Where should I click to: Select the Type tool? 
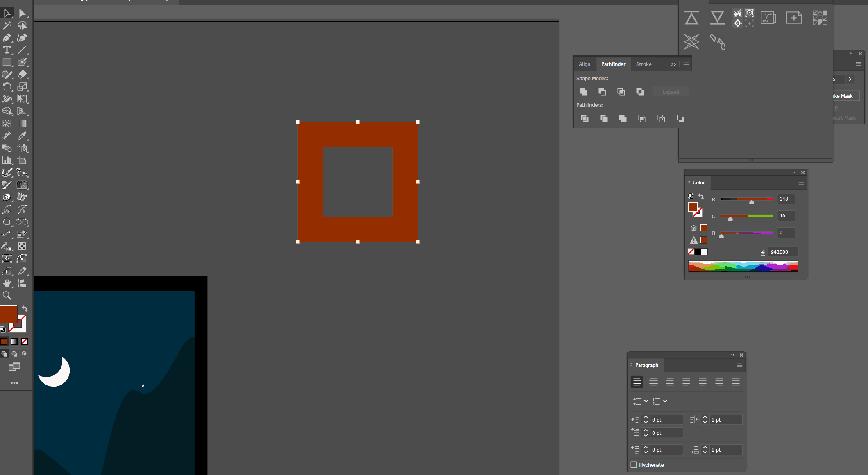tap(7, 50)
